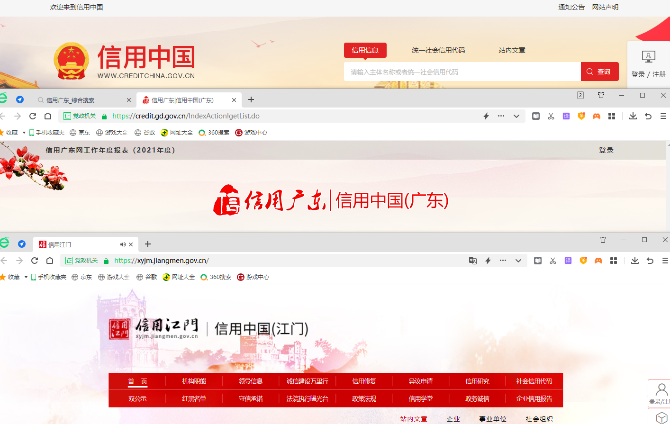This screenshot has width=670, height=424.
Task: Click the forward arrow in the Guangdong window
Action: tap(18, 116)
